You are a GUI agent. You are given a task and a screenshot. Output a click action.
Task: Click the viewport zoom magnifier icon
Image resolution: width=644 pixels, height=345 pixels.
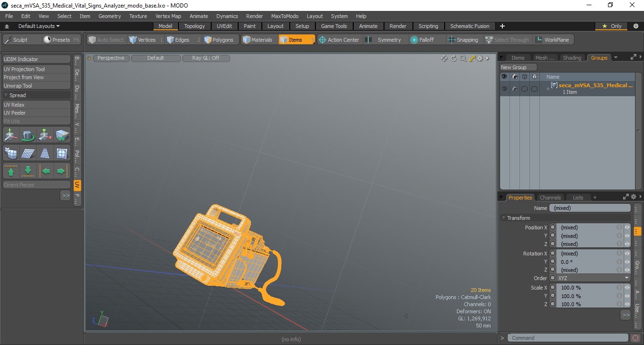463,58
